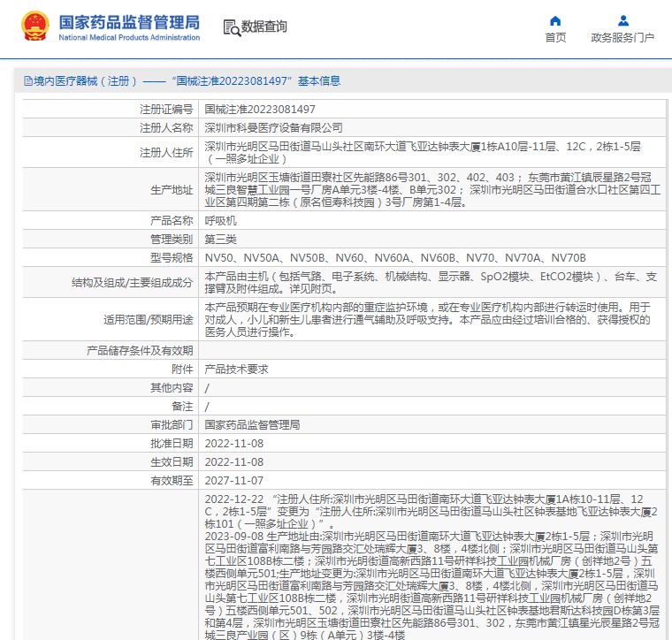
Task: Click the product name value 呼吸机
Action: (x=220, y=220)
